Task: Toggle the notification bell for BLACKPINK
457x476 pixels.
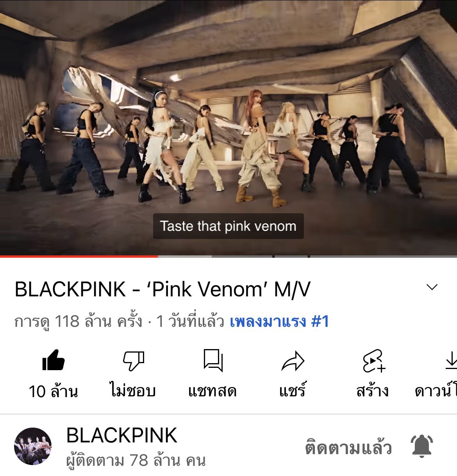Action: tap(422, 446)
